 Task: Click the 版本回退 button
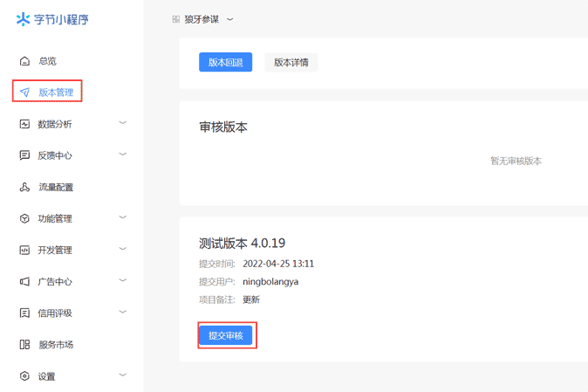pos(225,62)
